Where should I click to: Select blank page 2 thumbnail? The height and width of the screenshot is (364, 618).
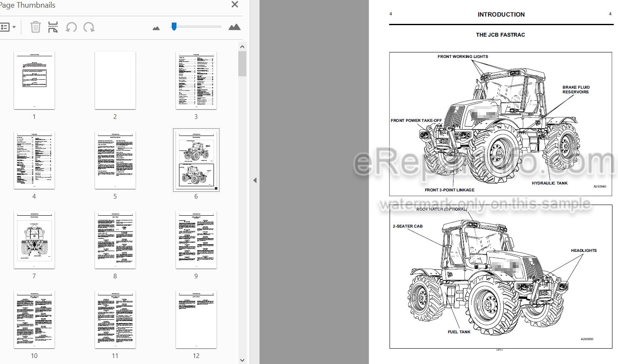coord(115,81)
